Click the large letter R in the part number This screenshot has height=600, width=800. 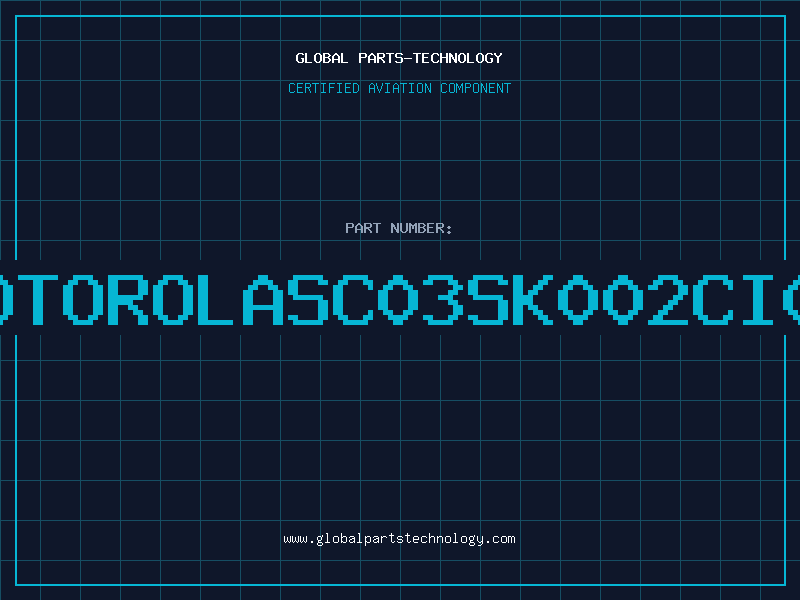(128, 299)
